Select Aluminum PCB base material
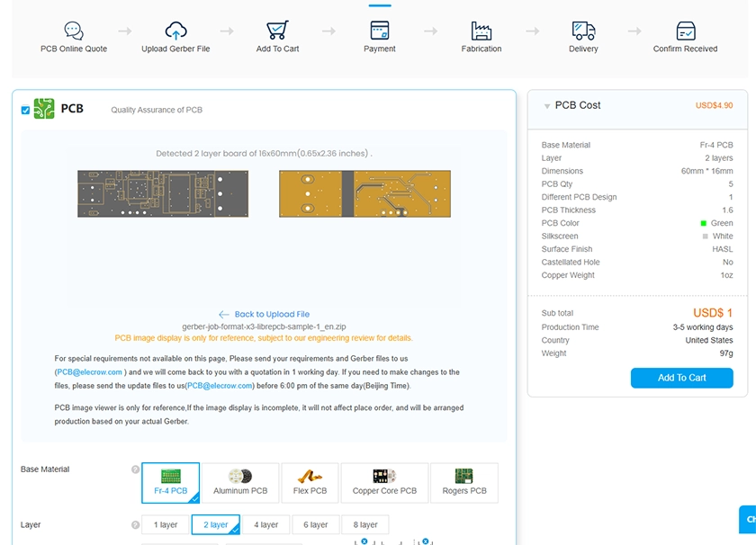 [x=240, y=483]
